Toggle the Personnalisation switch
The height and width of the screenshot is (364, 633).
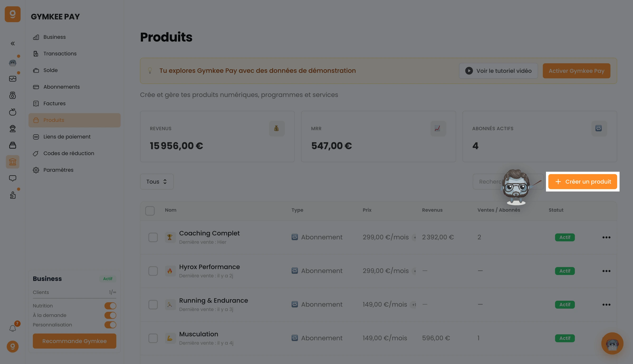110,325
